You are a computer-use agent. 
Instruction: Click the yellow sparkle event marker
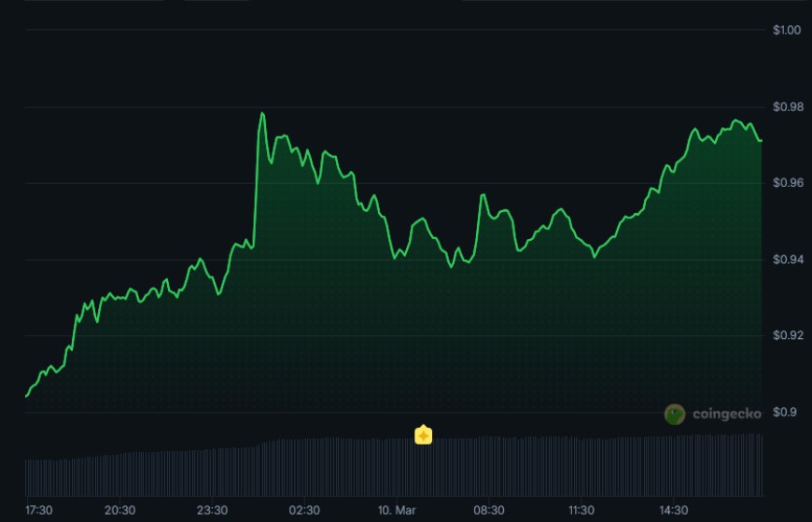coord(423,435)
